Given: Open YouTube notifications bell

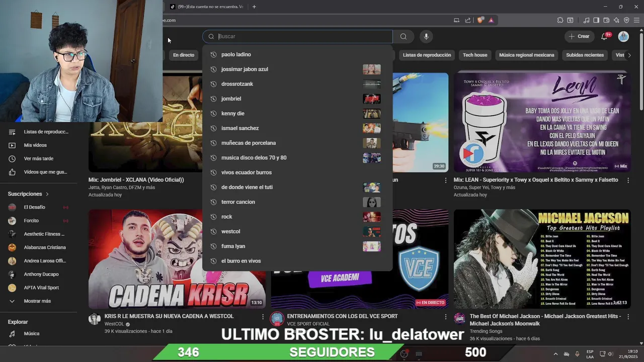Looking at the screenshot, I should tap(605, 36).
